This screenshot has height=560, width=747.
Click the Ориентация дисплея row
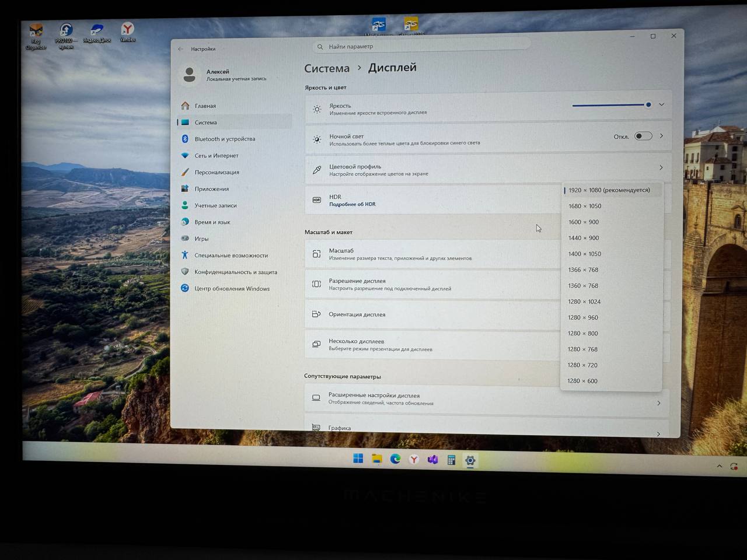(432, 314)
